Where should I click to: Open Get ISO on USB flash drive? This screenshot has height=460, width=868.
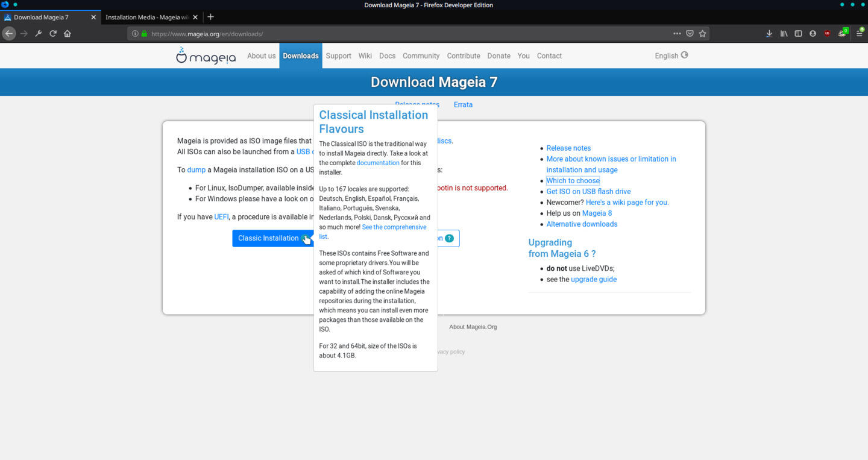click(588, 191)
